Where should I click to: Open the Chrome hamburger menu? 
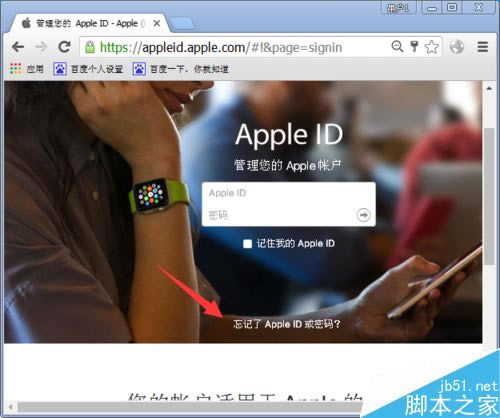pos(482,47)
